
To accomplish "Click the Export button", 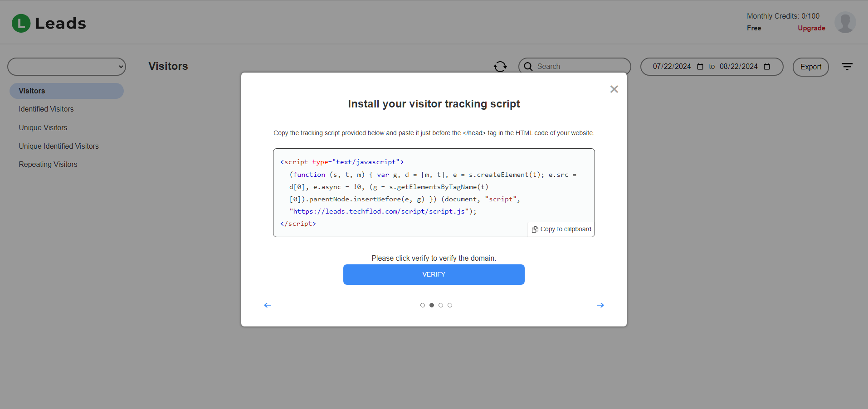I will pyautogui.click(x=810, y=67).
